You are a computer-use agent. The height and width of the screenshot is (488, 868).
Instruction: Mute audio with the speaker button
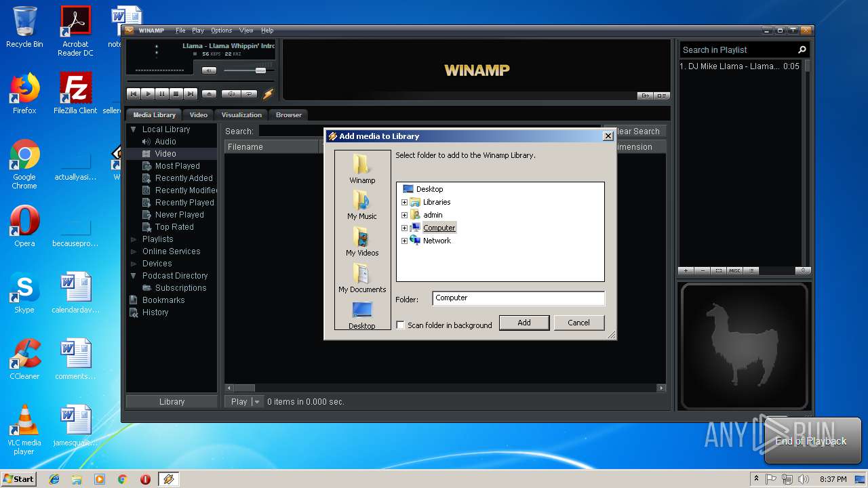tap(210, 70)
